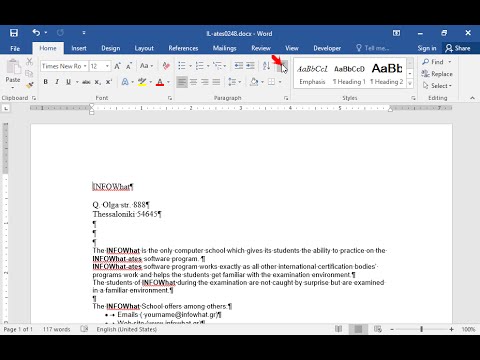Justify the paragraph text
Viewport: 480px width, 360px height.
[x=216, y=82]
